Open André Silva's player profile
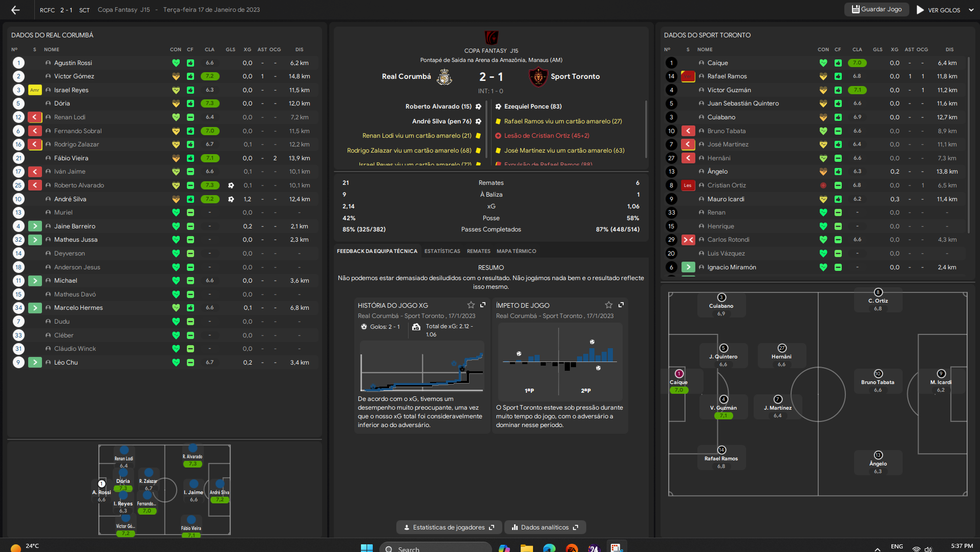Screen dimensions: 980x552 (x=70, y=199)
